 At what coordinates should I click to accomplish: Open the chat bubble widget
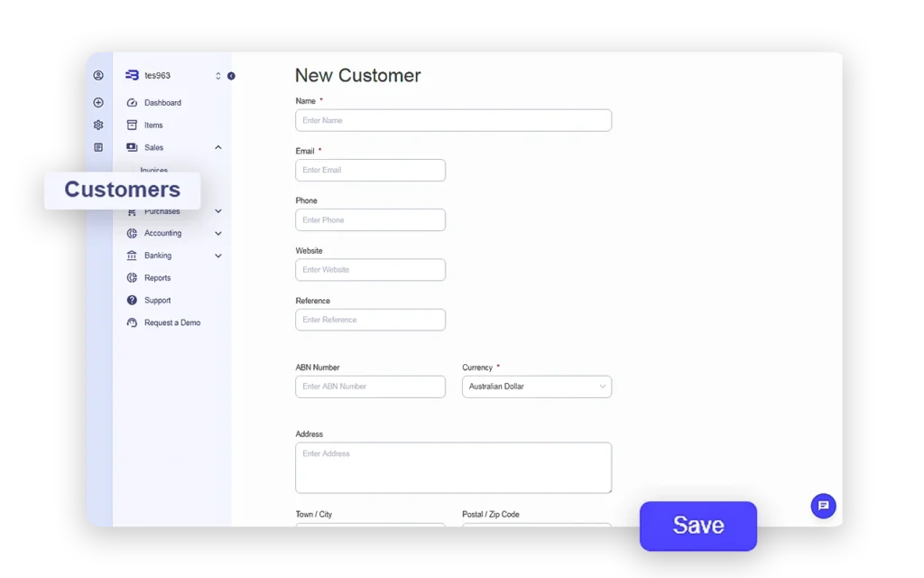[x=823, y=506]
